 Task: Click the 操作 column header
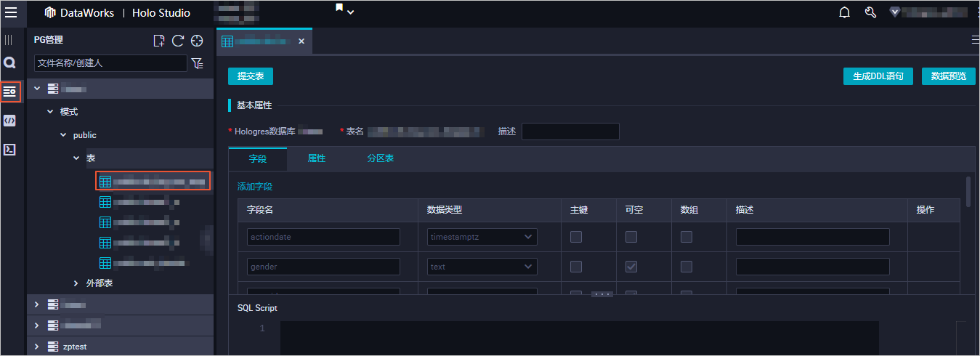click(926, 209)
